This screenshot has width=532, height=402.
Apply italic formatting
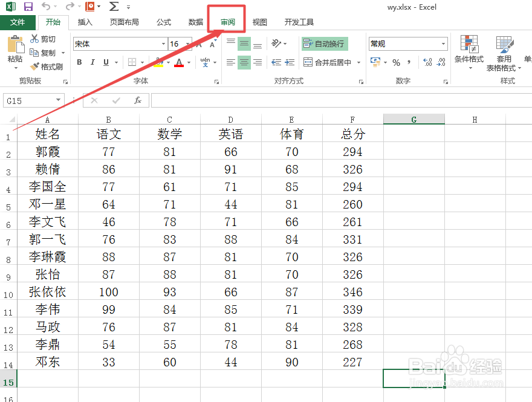tap(92, 62)
